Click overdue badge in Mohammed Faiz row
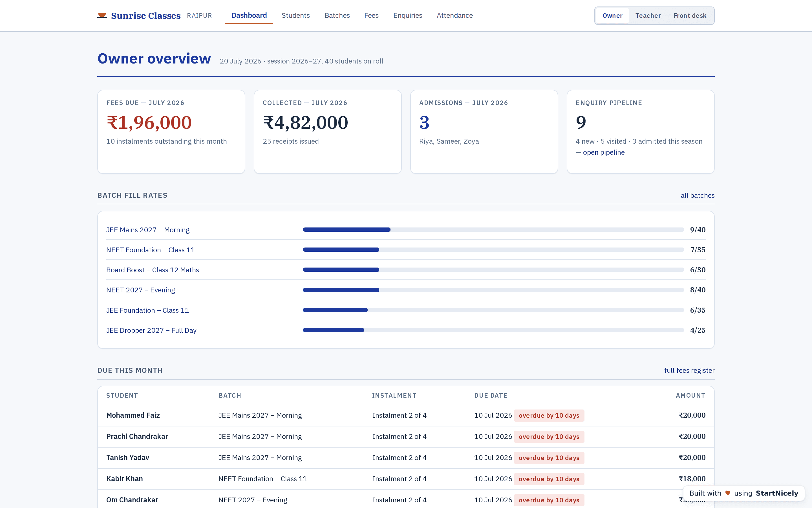 coord(549,416)
